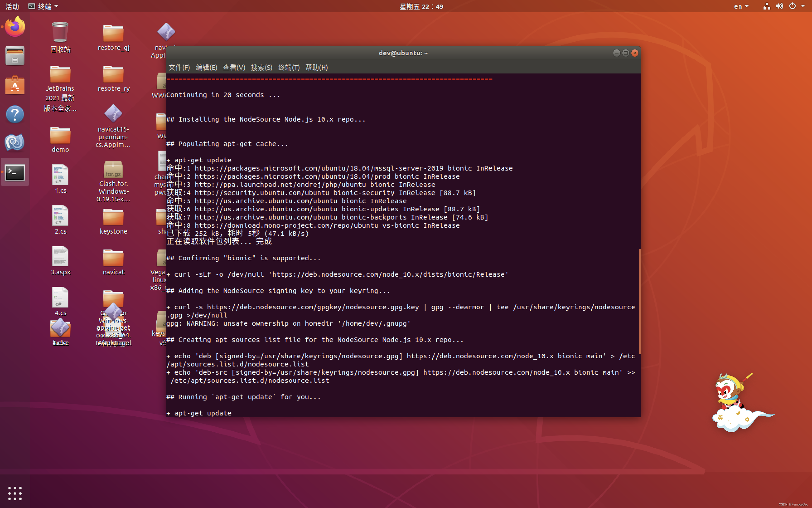Click the mssql-server-2019 bionic InRelease line

340,168
